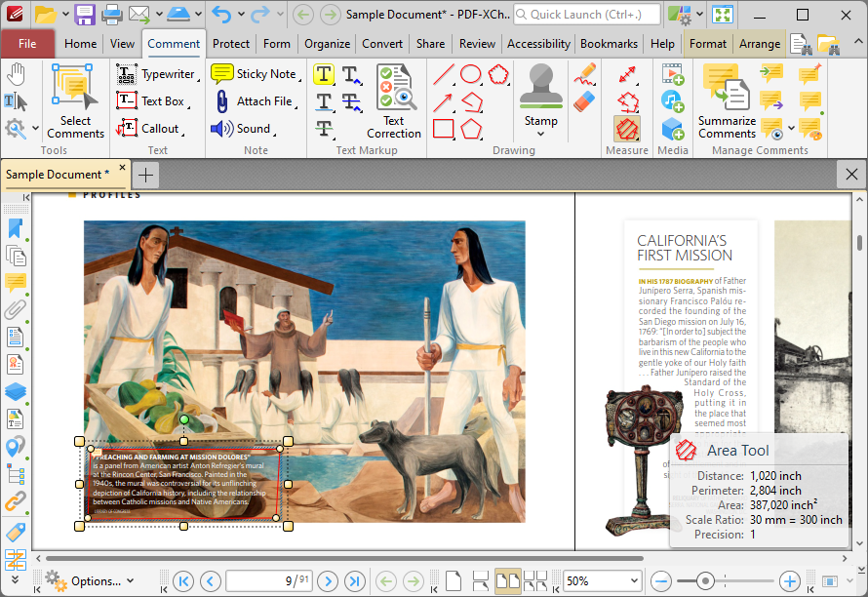Expand more side panel buttons

point(16,579)
